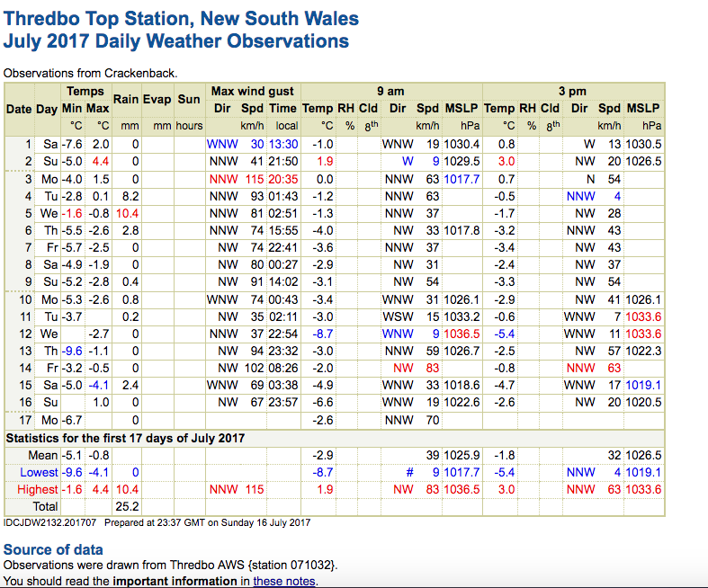
Task: Click the "Observations from Crackenback" text
Action: [x=90, y=73]
